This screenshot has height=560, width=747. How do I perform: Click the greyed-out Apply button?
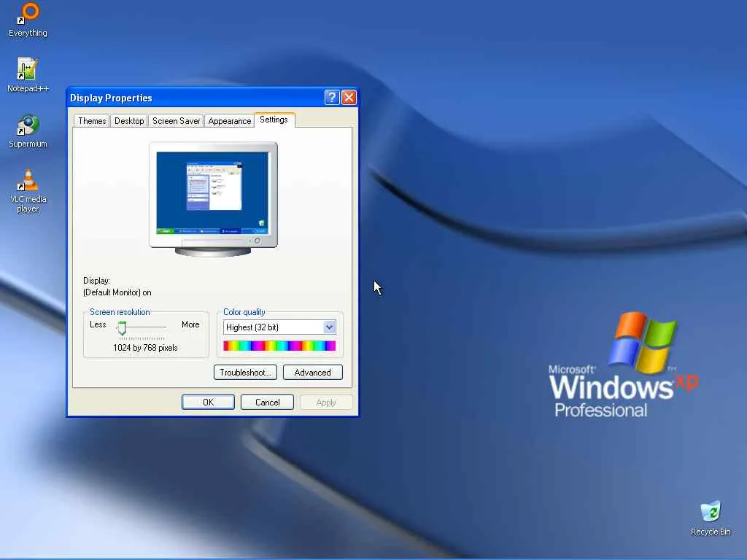[326, 402]
